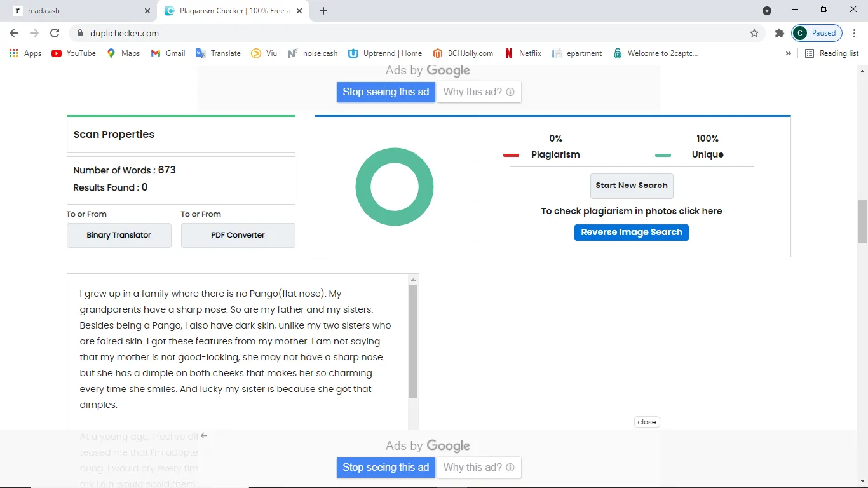Click the page scroll-down arrow
The height and width of the screenshot is (488, 868).
coord(862,483)
